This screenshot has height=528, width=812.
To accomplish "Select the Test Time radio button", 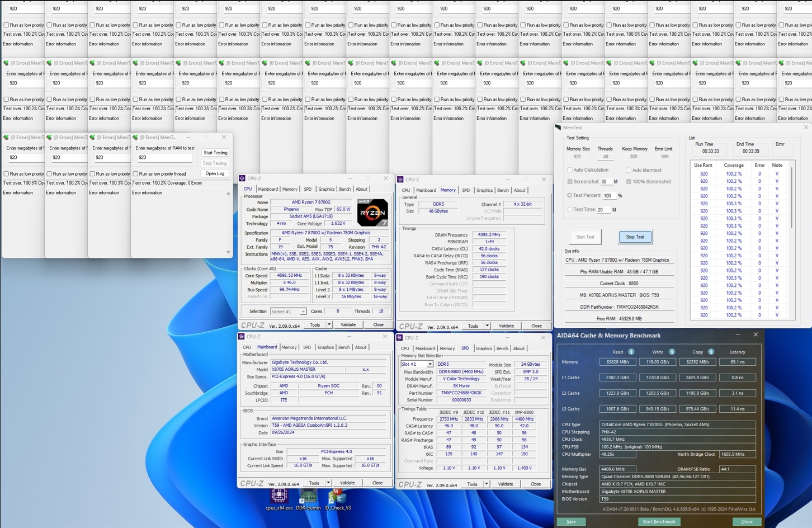I will (x=570, y=210).
